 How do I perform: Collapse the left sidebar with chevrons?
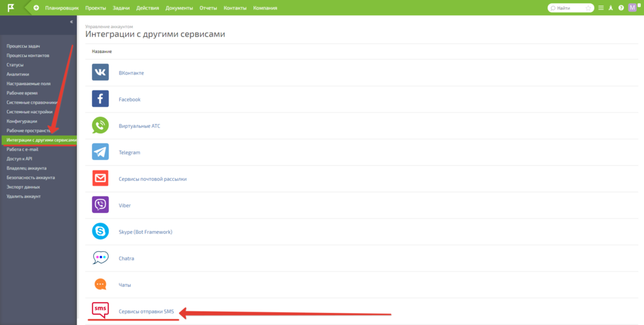[x=72, y=21]
